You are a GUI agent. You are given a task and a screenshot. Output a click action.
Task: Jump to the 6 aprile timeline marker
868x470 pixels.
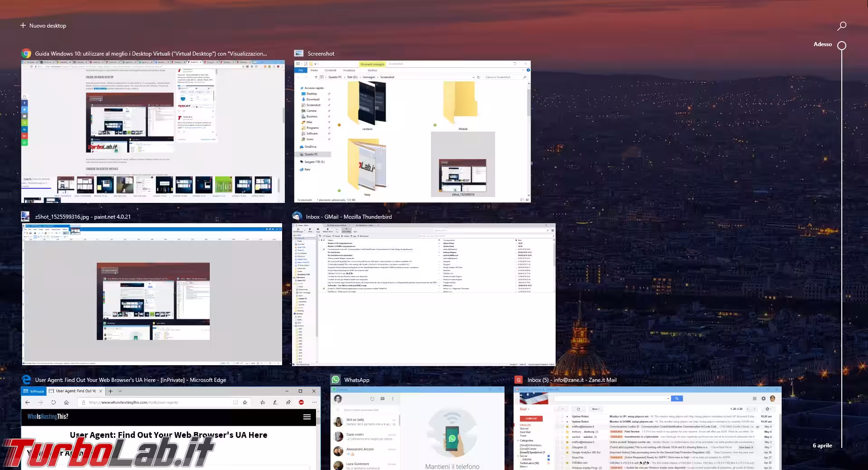(822, 446)
